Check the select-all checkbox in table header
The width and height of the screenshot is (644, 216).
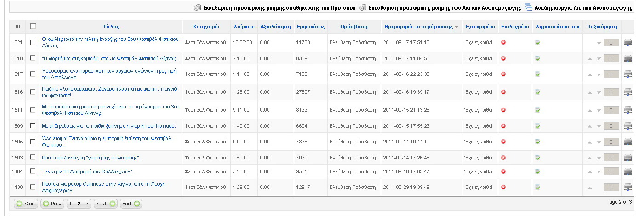(x=33, y=27)
